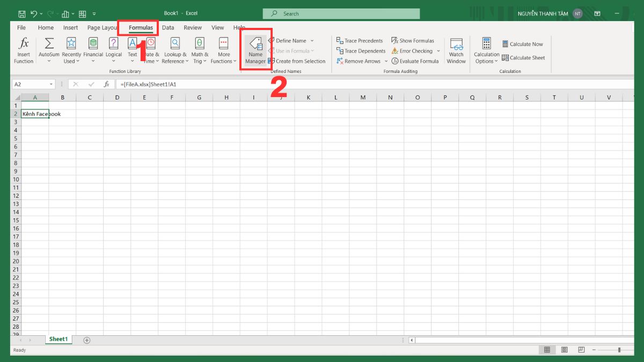
Task: Open the Undo history dropdown arrow
Action: click(42, 13)
